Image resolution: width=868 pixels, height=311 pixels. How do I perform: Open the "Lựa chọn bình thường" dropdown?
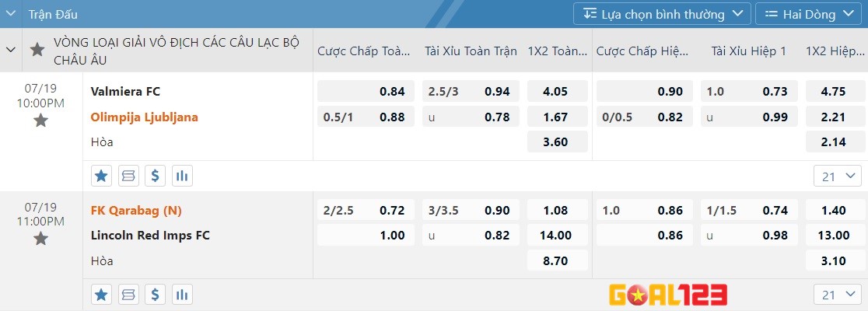click(x=662, y=14)
